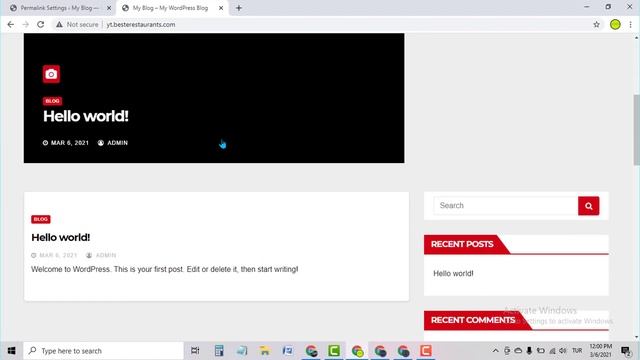Open Hello world! under Recent Posts

[x=453, y=273]
